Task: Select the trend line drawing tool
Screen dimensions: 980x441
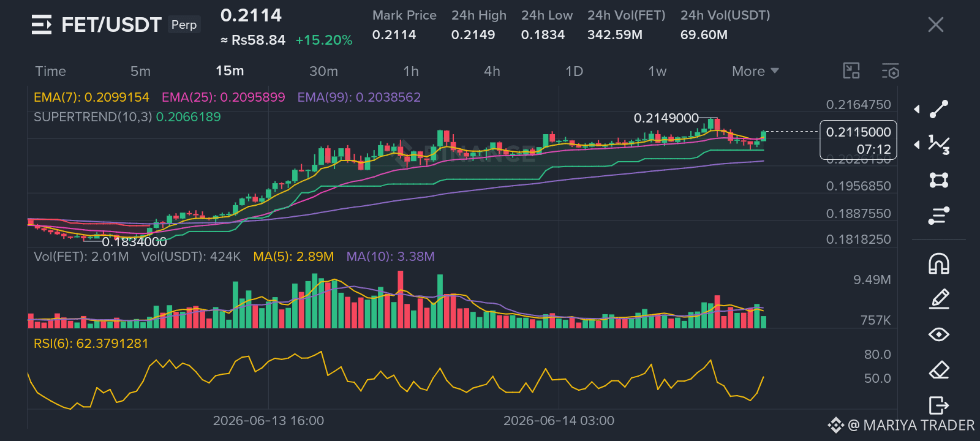Action: pos(939,109)
